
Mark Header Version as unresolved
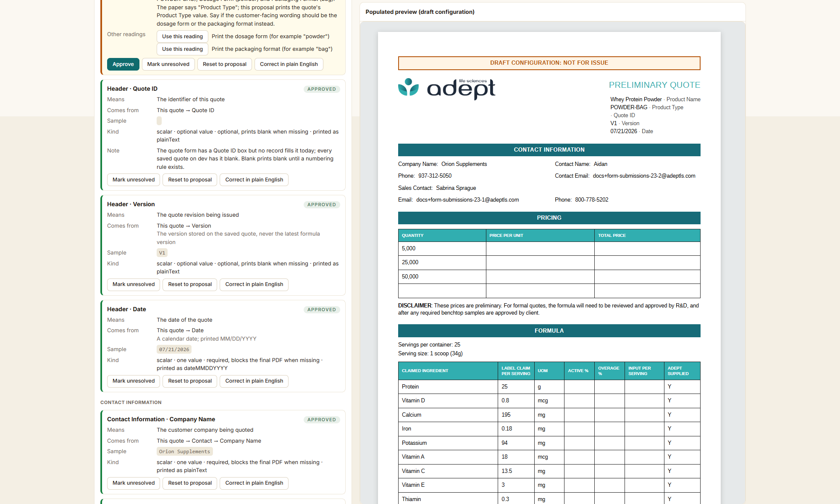(x=134, y=284)
